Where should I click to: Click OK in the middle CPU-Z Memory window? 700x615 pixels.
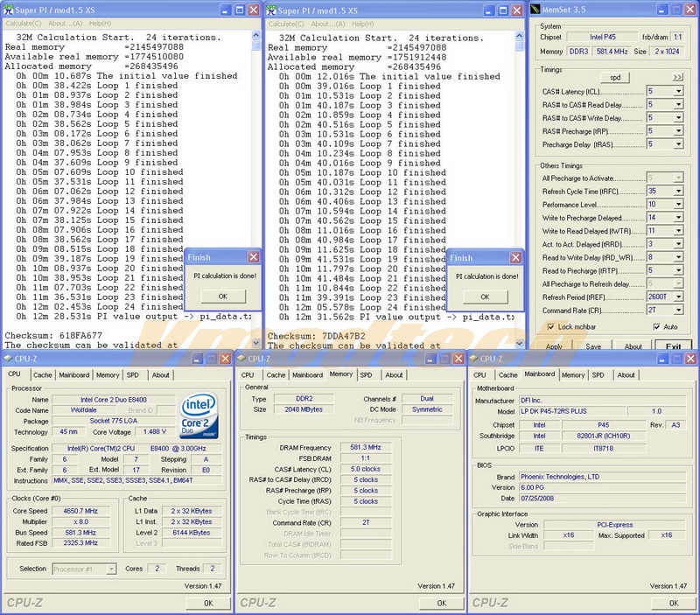tap(442, 603)
